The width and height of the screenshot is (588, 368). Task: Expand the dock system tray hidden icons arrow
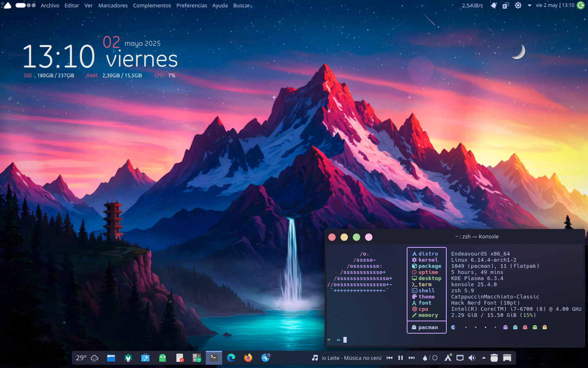click(x=484, y=358)
